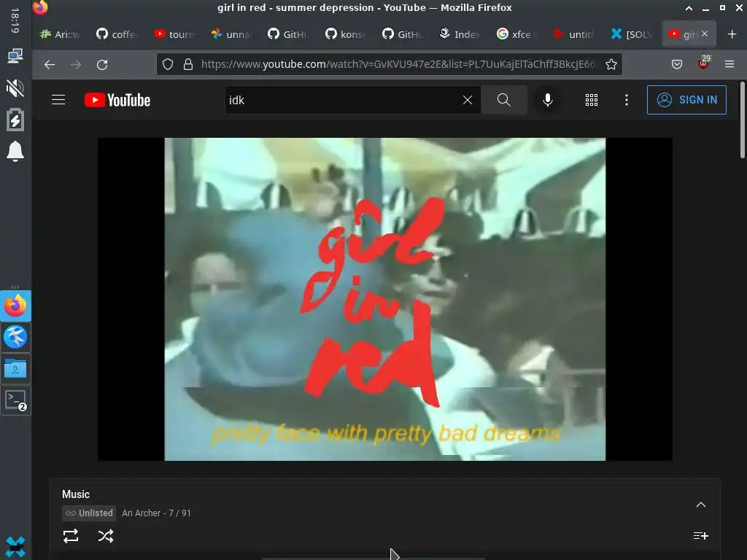
Task: Open the YouTube apps grid
Action: [x=591, y=100]
